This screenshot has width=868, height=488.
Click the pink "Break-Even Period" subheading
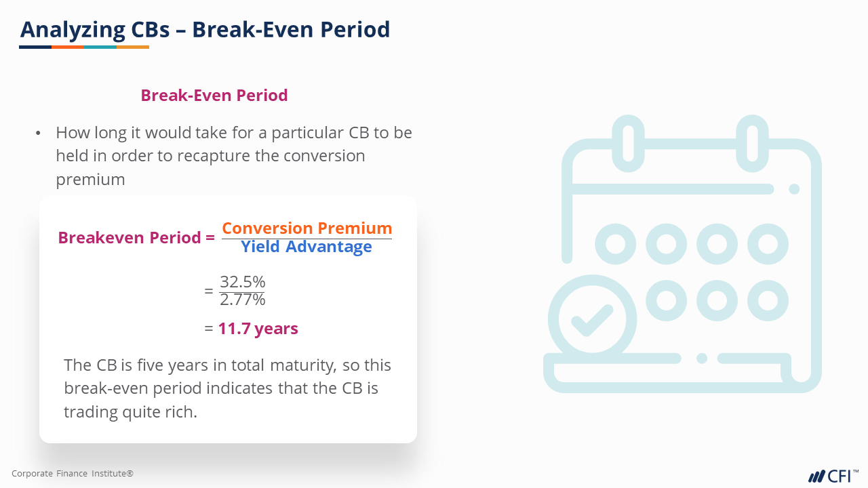click(x=214, y=96)
